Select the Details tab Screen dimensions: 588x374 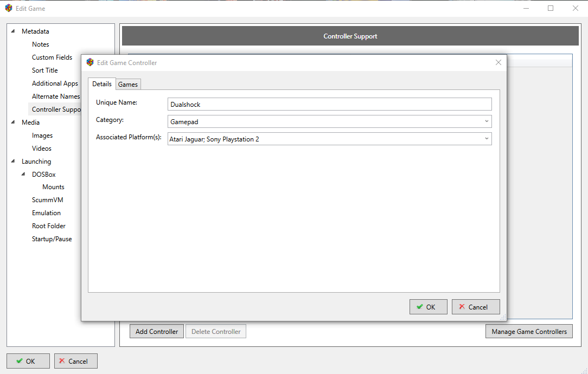click(x=102, y=84)
